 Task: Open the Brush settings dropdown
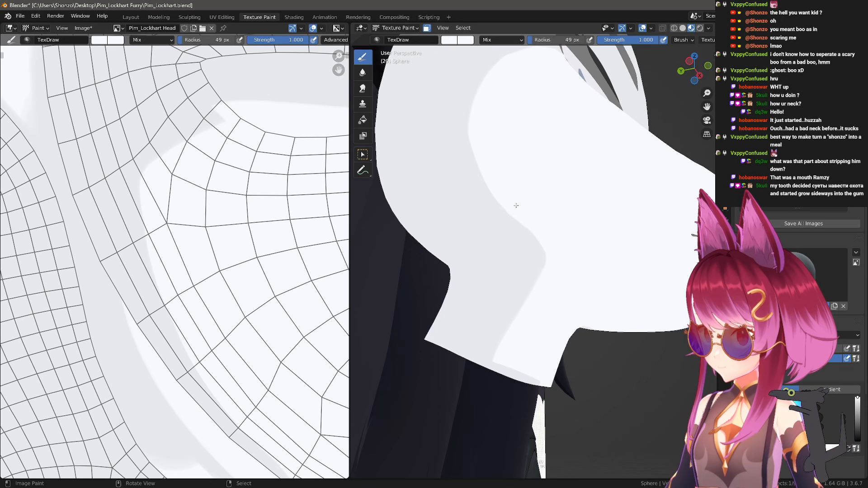(684, 40)
